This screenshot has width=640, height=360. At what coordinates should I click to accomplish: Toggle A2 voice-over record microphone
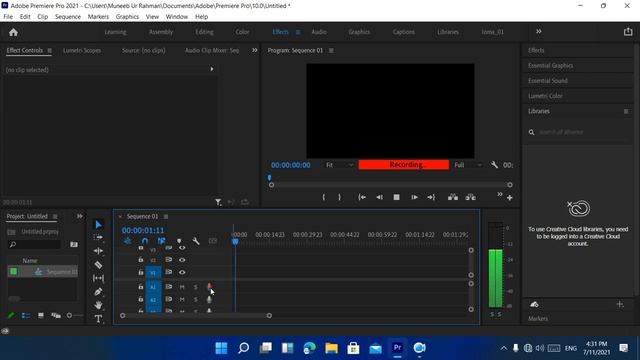tap(209, 300)
